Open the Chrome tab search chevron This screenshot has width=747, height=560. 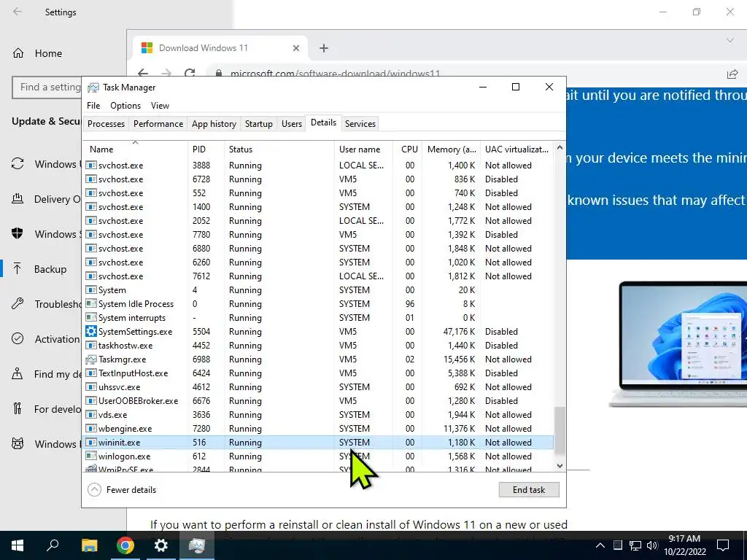click(729, 40)
